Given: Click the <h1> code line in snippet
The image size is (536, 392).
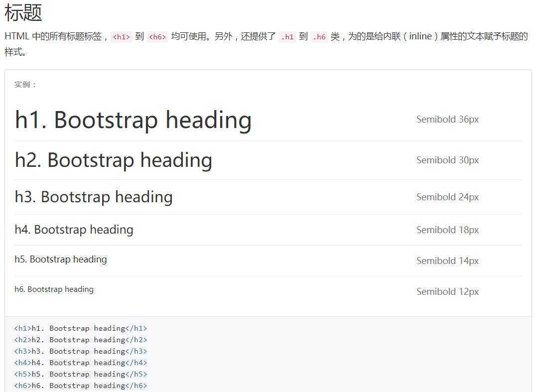Looking at the screenshot, I should tap(81, 328).
